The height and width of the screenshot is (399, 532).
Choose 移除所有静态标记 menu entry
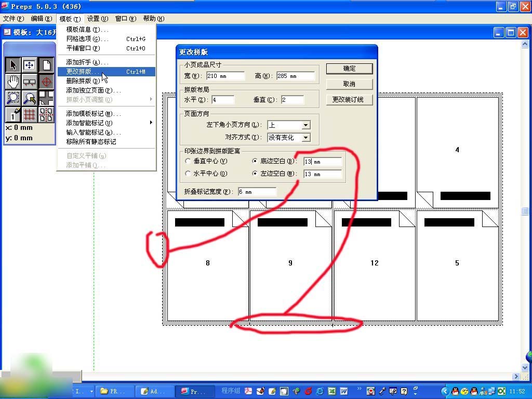point(106,141)
